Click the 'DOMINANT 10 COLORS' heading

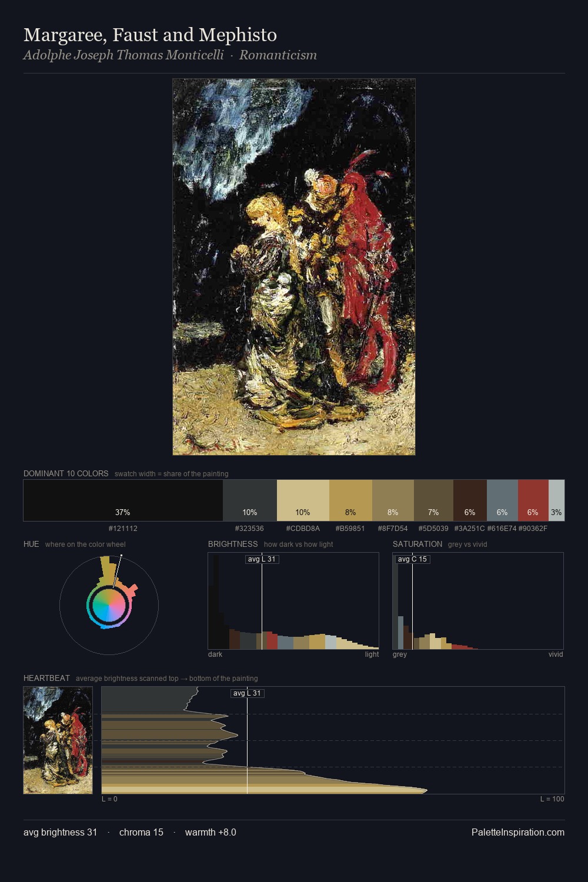(66, 473)
